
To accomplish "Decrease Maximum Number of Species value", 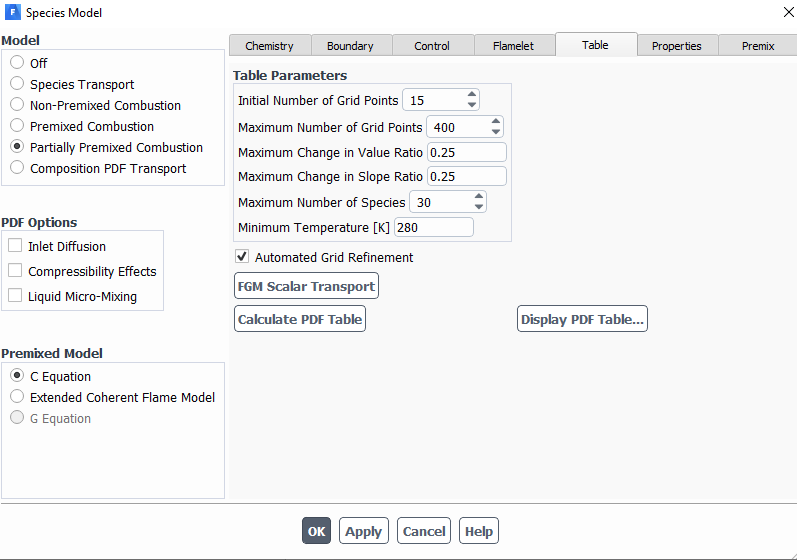I will (478, 207).
